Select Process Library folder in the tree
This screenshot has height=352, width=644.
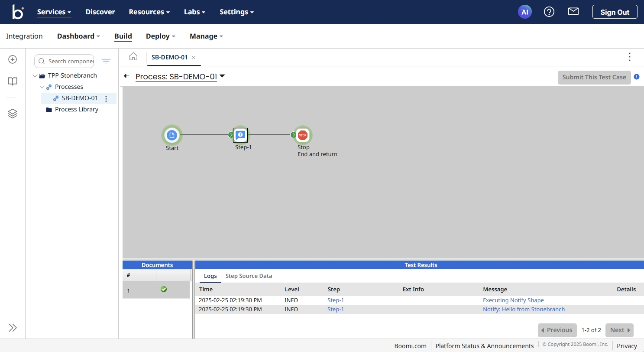[x=77, y=109]
